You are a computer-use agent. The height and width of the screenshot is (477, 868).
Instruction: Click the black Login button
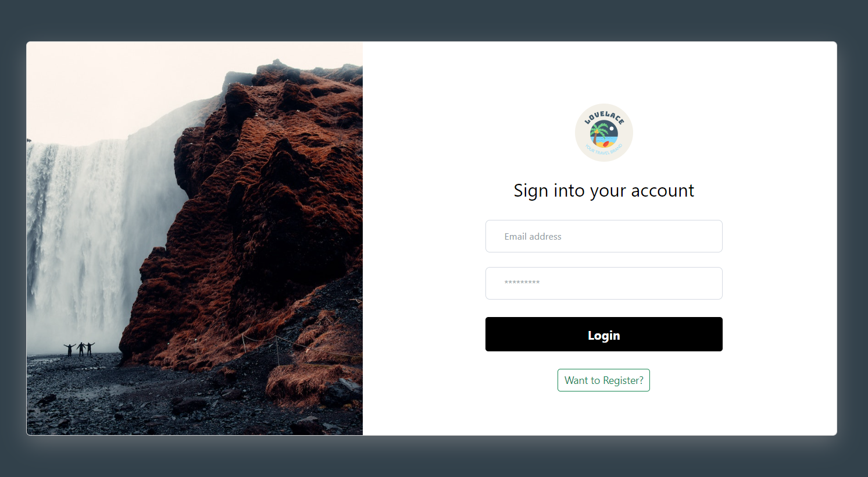point(603,334)
